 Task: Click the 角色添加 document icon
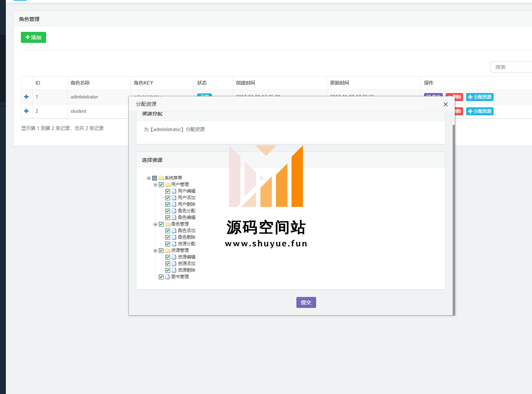coord(174,231)
